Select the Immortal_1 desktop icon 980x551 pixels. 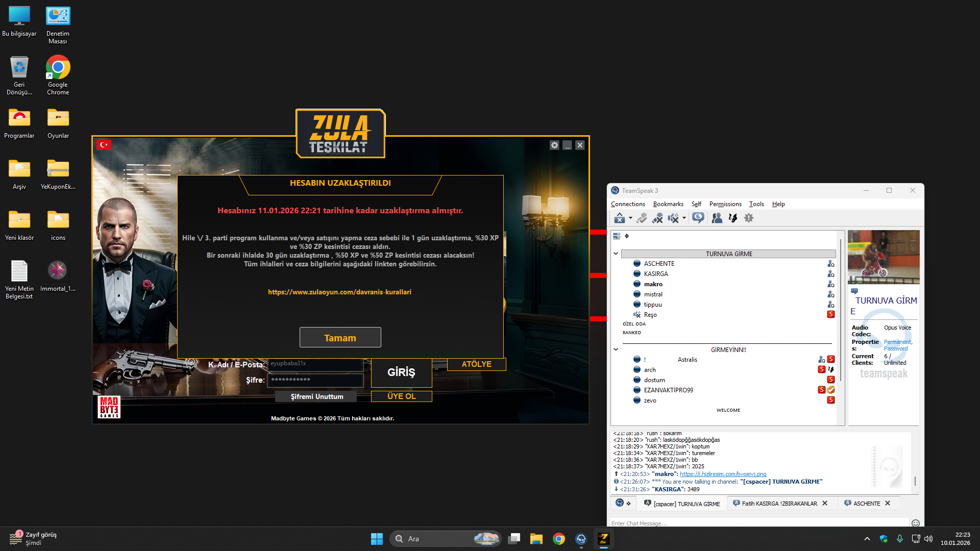point(58,276)
